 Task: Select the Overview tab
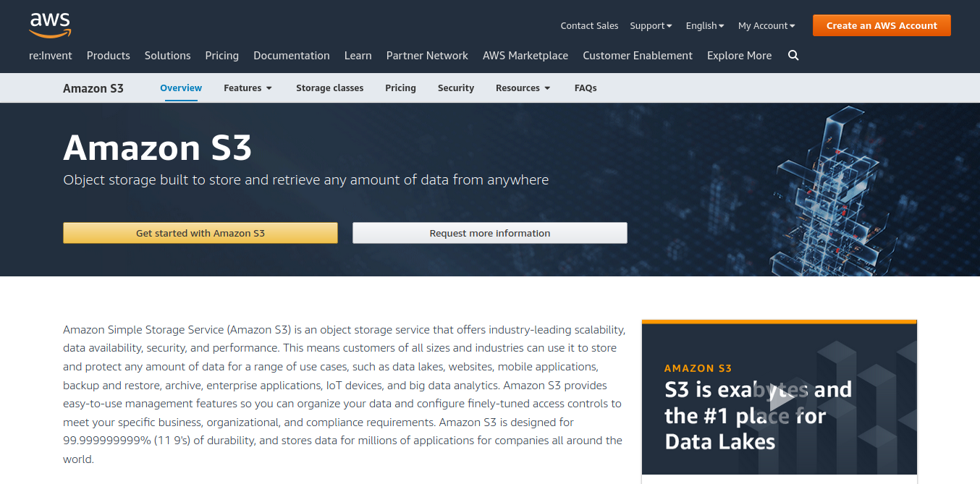pyautogui.click(x=181, y=88)
